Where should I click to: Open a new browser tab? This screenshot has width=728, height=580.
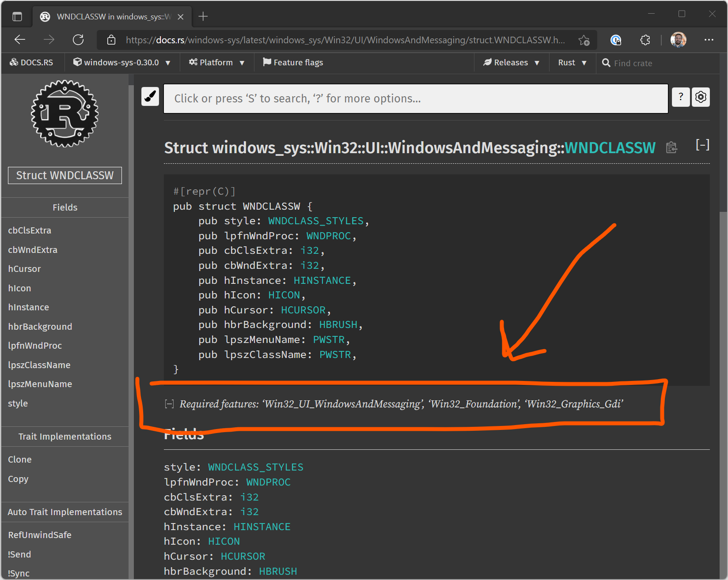[x=203, y=16]
